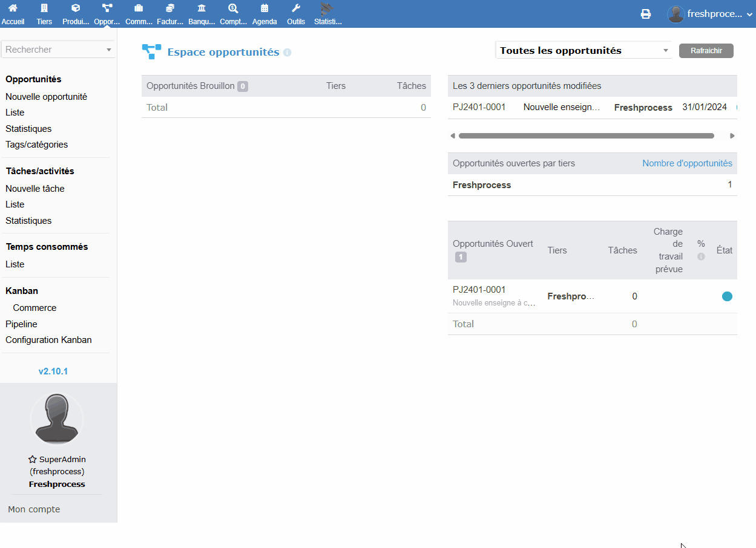The height and width of the screenshot is (548, 756).
Task: Click the horizontal scrollbar under recent opportunities
Action: [586, 136]
